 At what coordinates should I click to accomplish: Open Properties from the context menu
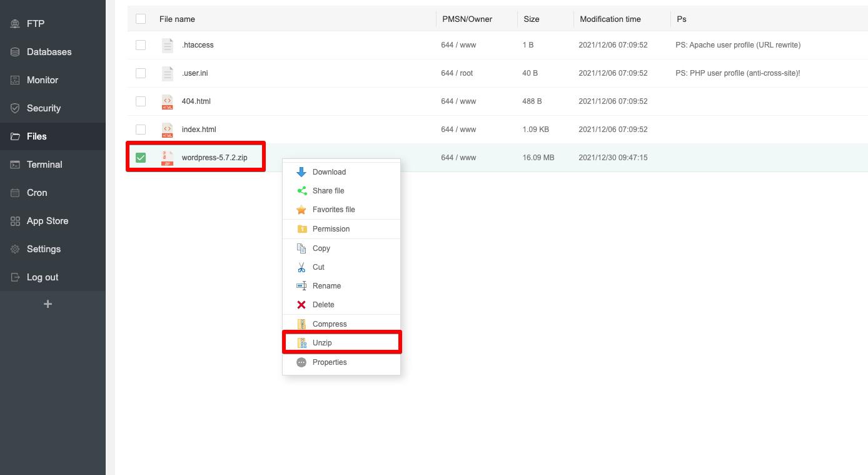point(341,362)
